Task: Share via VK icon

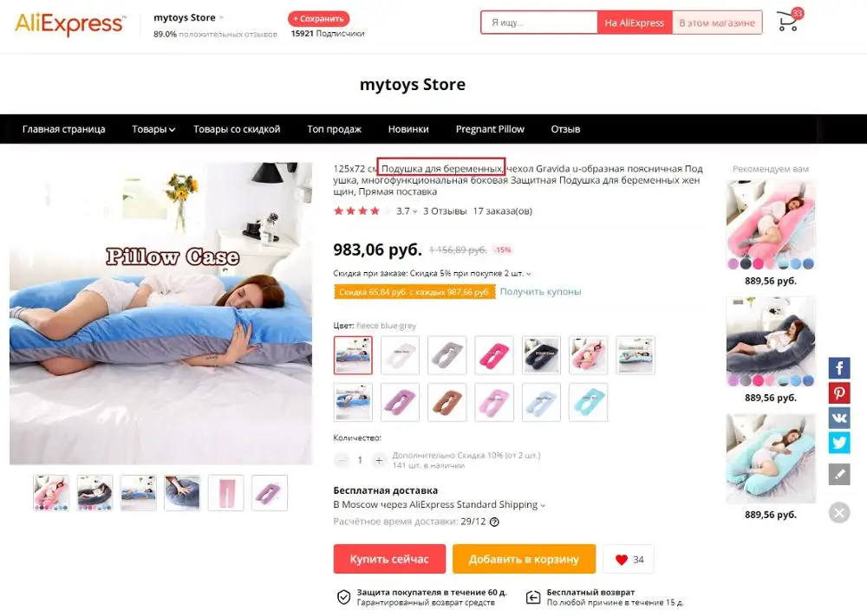Action: [838, 418]
